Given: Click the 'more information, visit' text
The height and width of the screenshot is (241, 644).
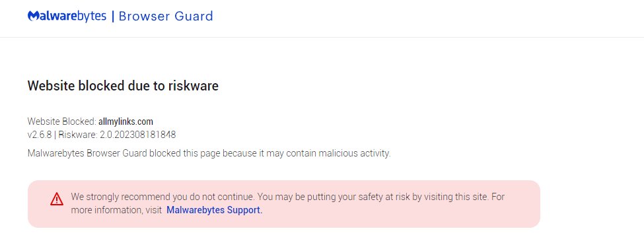Looking at the screenshot, I should pos(116,210).
